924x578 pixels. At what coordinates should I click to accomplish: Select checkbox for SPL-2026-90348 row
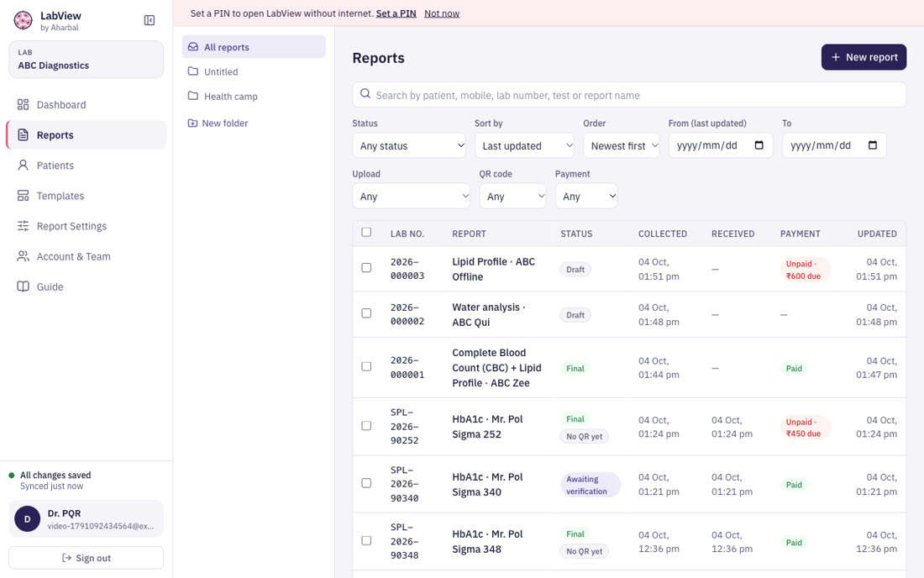pyautogui.click(x=366, y=540)
